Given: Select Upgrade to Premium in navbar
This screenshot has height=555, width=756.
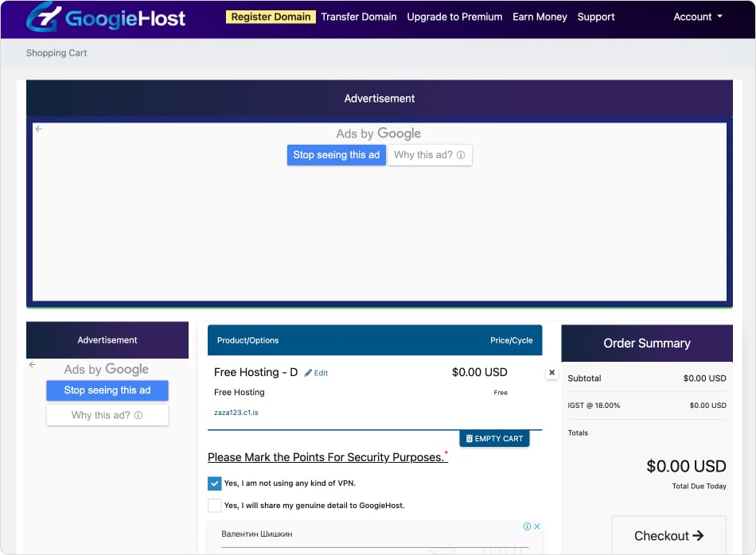Looking at the screenshot, I should point(454,17).
